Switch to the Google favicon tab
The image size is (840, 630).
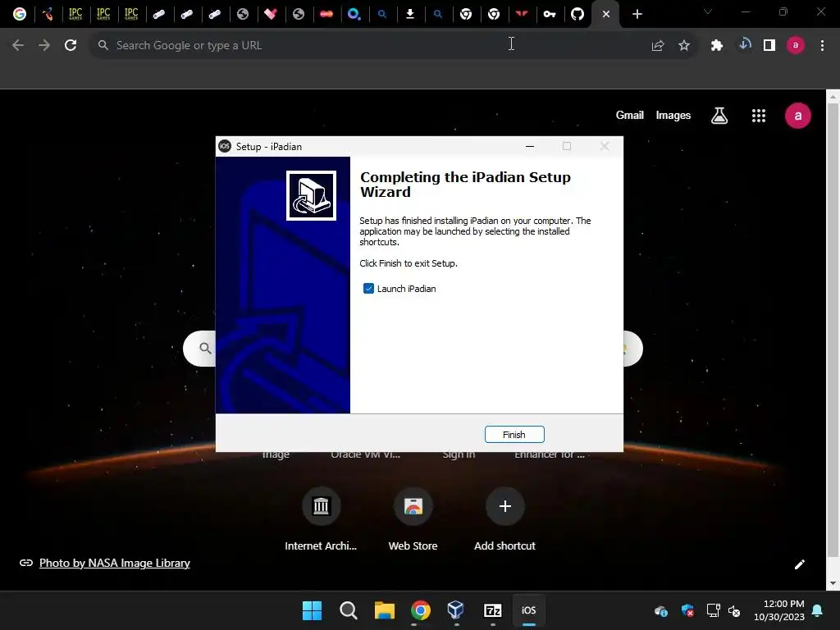(20, 14)
